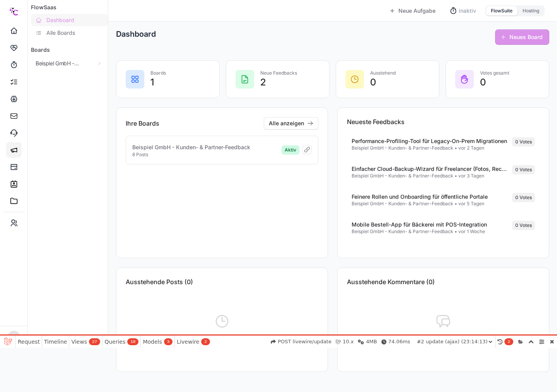Viewport: 557px width, 392px height.
Task: Open the Views debugbar tab
Action: 85,342
